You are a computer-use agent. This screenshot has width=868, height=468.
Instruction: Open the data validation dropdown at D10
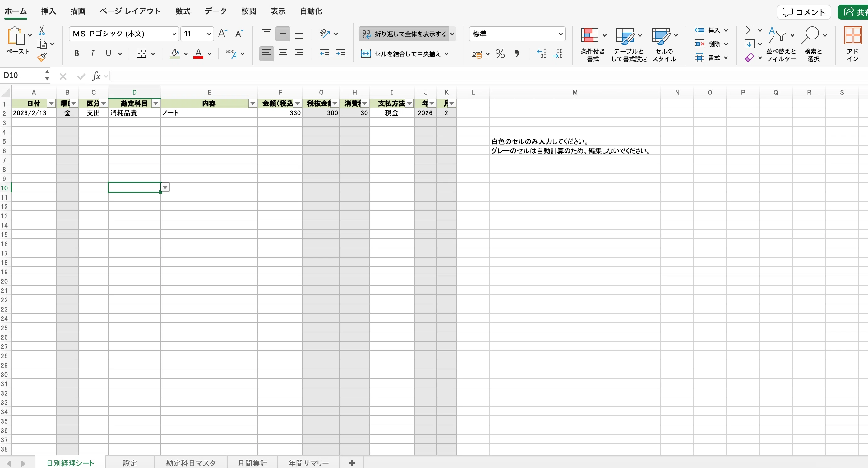click(165, 187)
